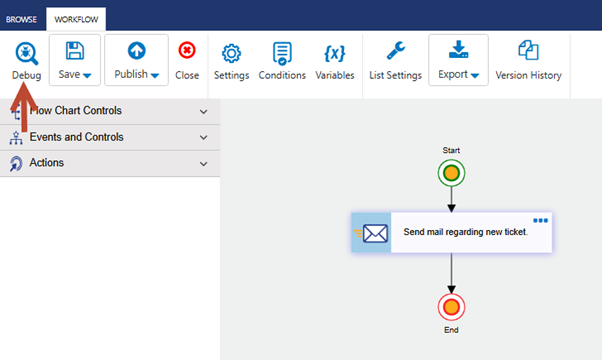This screenshot has height=360, width=602.
Task: Open the Export dropdown arrow
Action: (475, 76)
